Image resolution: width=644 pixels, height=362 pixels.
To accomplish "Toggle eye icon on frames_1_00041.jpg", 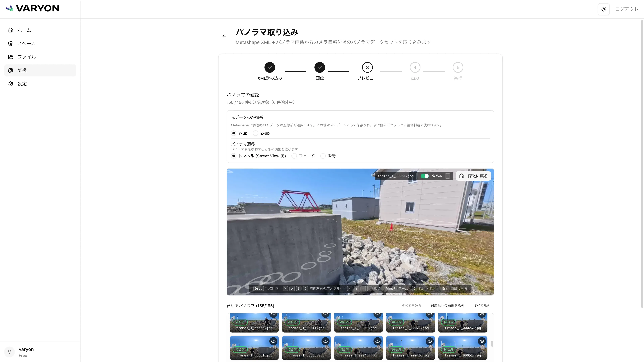I will (378, 341).
